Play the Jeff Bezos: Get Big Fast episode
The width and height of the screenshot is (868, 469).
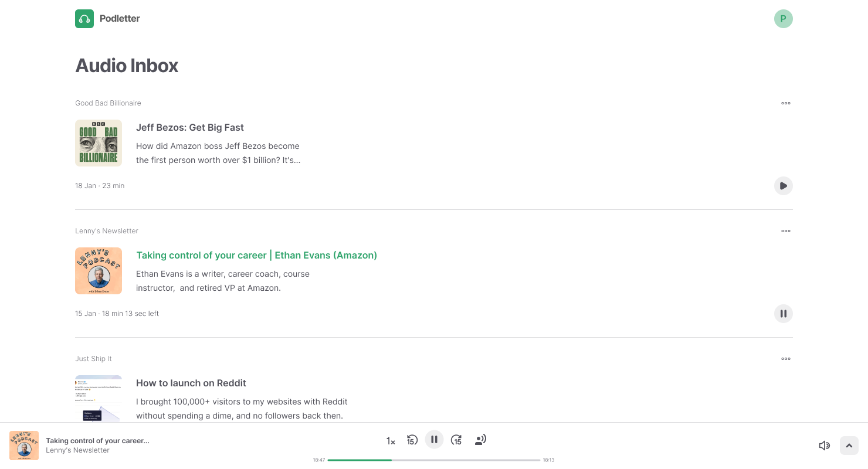pos(784,186)
